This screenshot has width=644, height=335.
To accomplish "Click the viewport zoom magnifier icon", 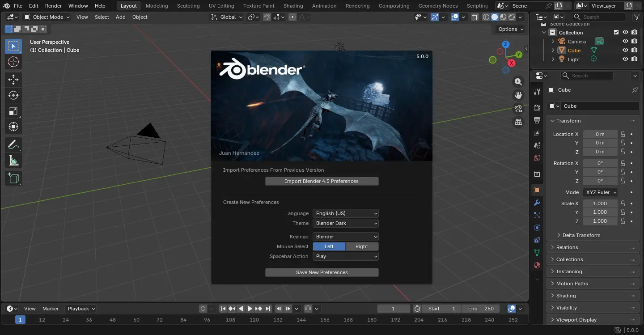I will 518,82.
